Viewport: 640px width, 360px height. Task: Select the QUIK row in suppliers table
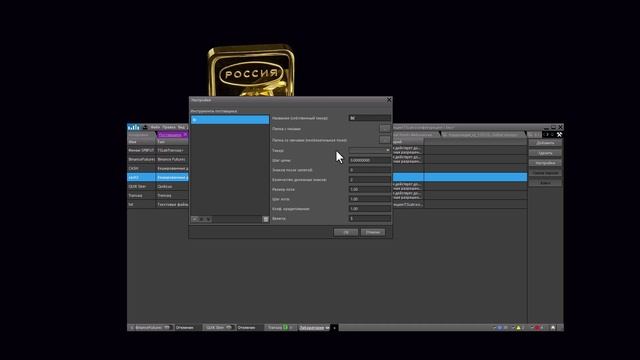coord(158,187)
